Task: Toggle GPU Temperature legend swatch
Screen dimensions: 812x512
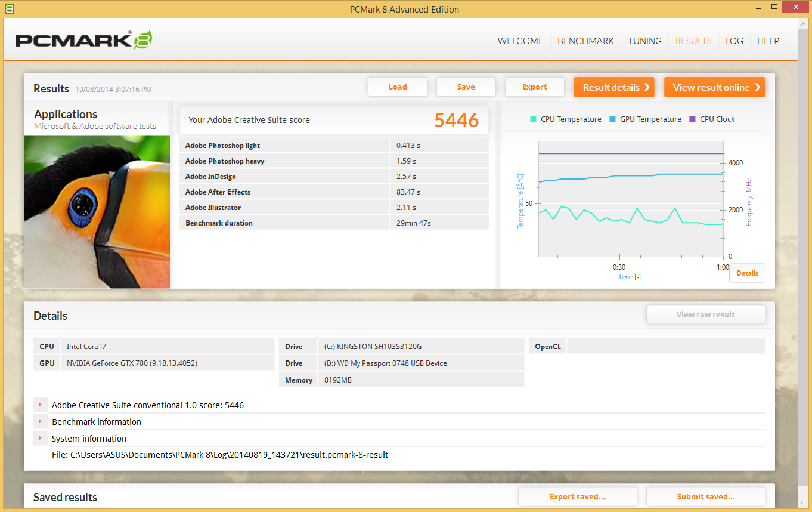Action: 612,119
